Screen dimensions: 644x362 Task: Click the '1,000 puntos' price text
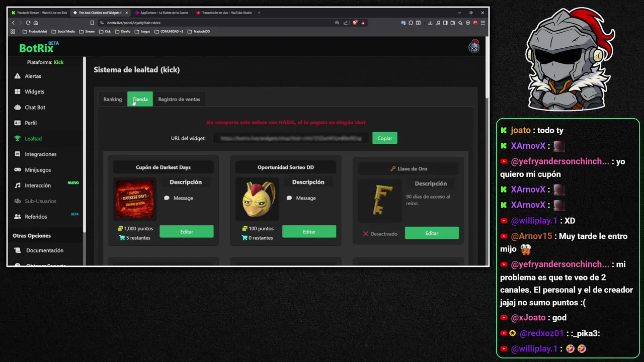pyautogui.click(x=138, y=228)
